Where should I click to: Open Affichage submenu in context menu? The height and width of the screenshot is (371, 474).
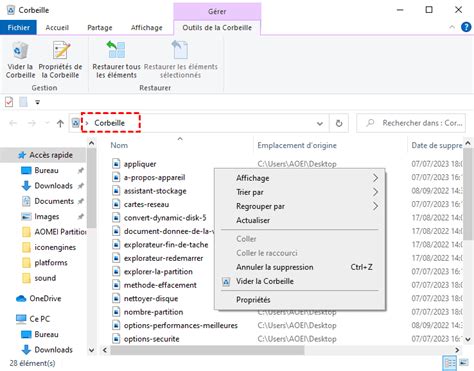(x=300, y=178)
